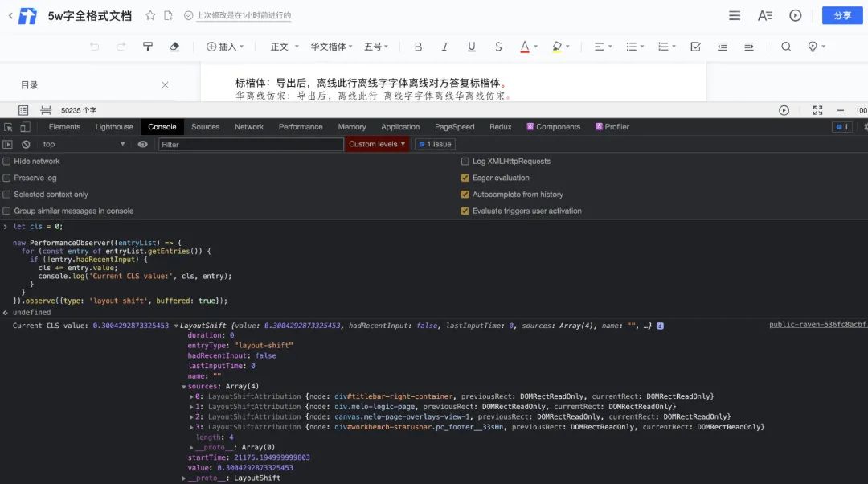Disable Eager evaluation checkbox
Image resolution: width=868 pixels, height=484 pixels.
[x=465, y=178]
